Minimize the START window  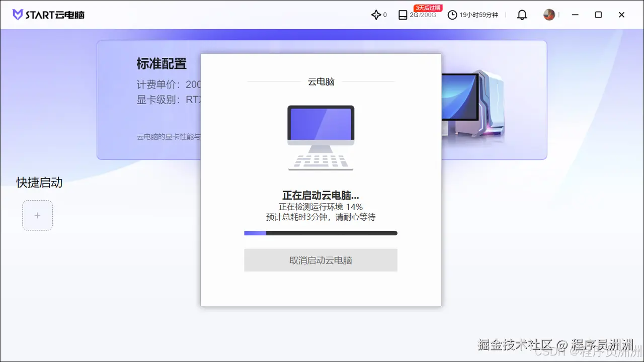coord(575,15)
